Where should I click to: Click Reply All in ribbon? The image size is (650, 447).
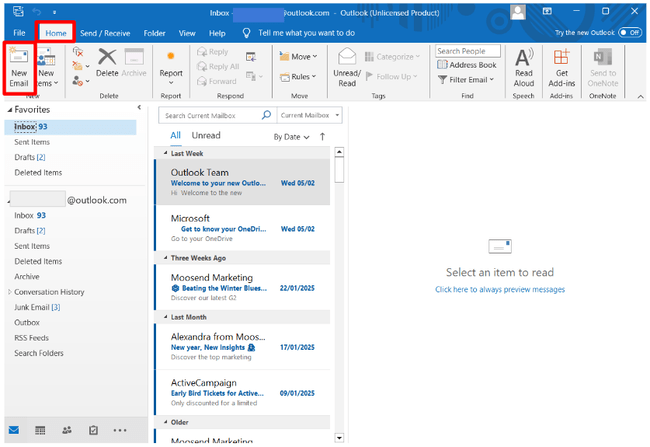pos(218,66)
